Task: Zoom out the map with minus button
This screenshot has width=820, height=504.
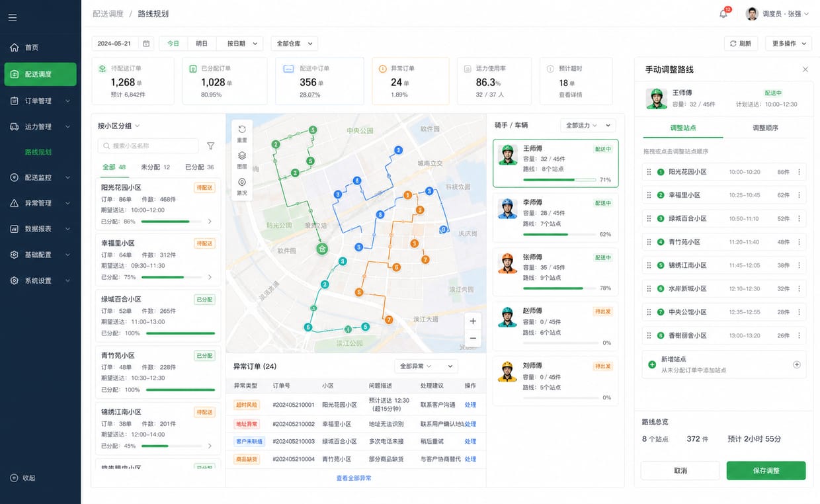Action: [x=473, y=338]
